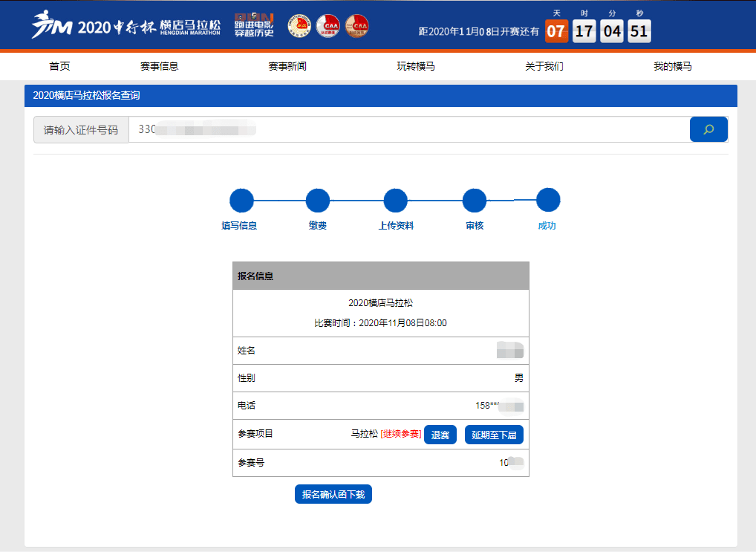Open the 赛事新闻 menu

pyautogui.click(x=287, y=66)
